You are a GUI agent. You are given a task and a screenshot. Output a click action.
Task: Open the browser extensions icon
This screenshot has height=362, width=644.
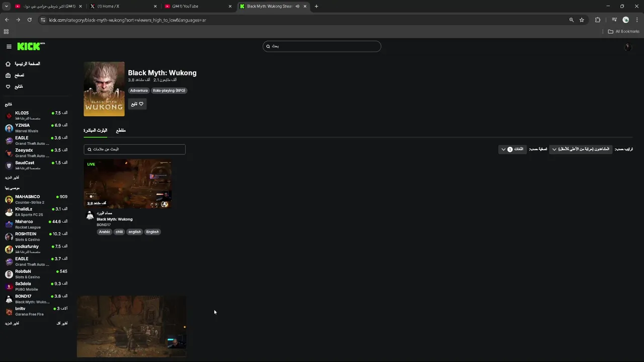click(598, 20)
